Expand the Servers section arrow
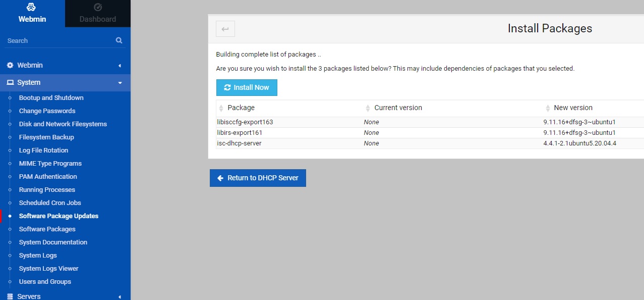Image resolution: width=644 pixels, height=300 pixels. click(x=120, y=297)
